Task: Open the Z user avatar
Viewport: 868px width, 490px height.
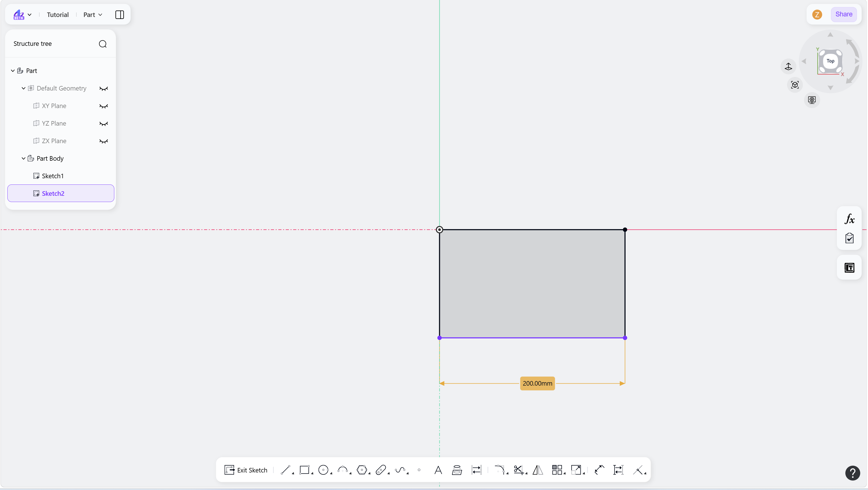Action: 817,14
